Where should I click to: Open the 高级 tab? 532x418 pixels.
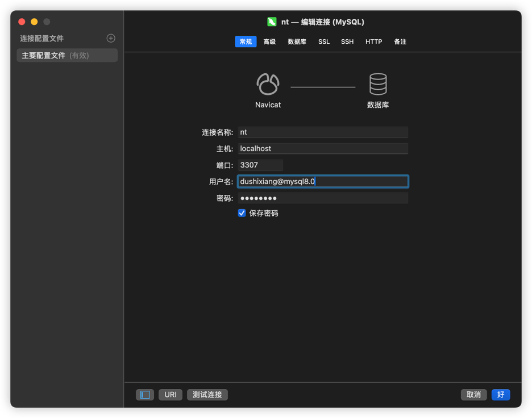click(269, 41)
